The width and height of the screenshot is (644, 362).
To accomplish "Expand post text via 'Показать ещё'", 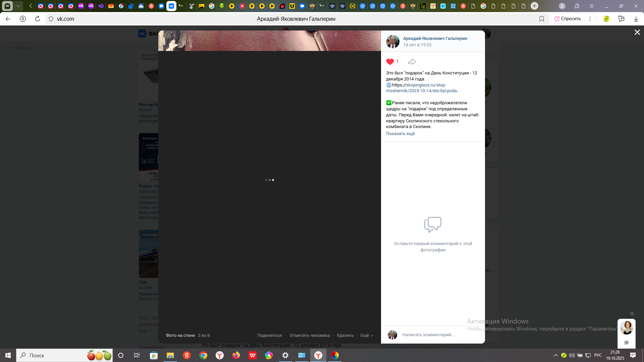I will [400, 134].
